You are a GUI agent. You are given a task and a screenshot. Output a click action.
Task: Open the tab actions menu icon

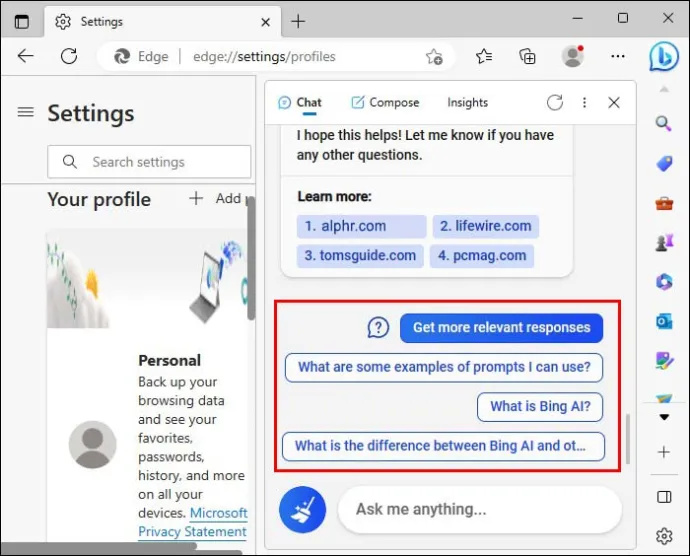[x=22, y=21]
